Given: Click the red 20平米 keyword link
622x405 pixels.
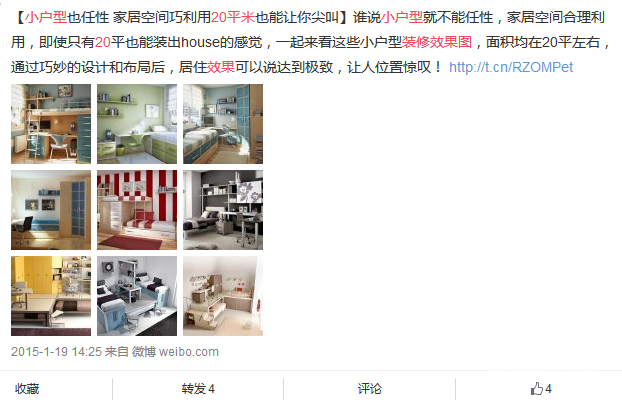Looking at the screenshot, I should click(233, 17).
